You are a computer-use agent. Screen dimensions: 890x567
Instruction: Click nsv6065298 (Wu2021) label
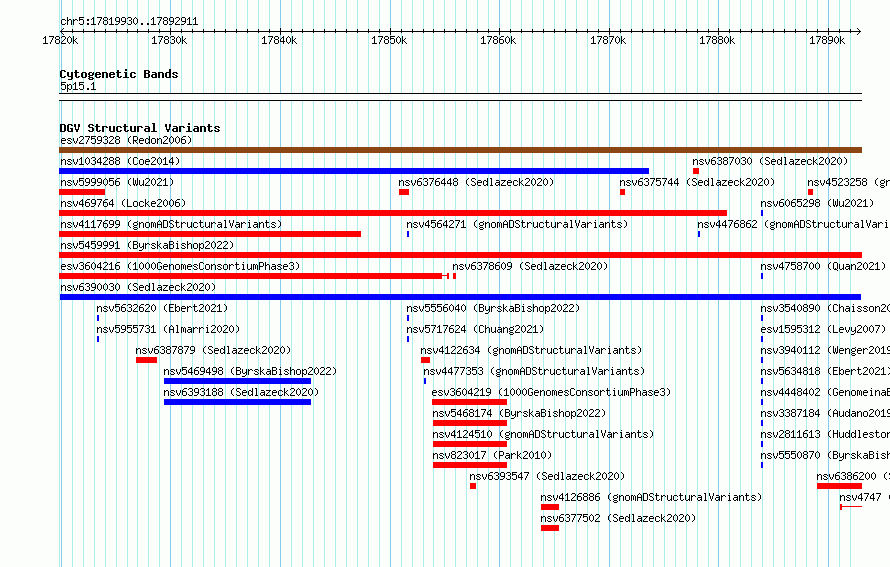(817, 203)
